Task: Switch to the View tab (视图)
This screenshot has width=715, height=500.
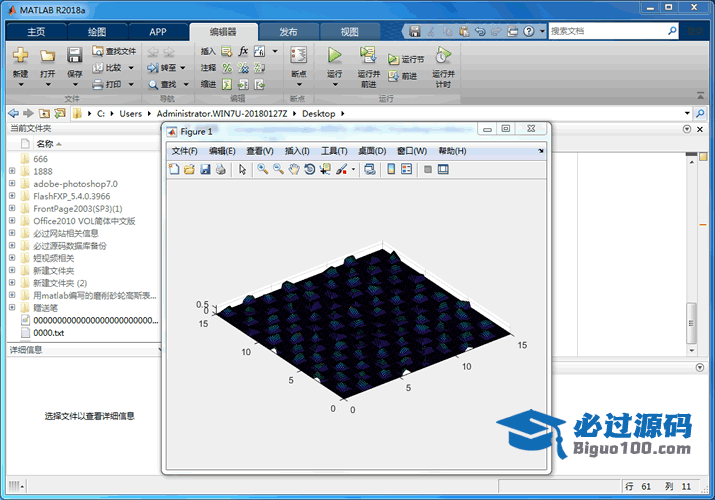Action: click(x=350, y=32)
